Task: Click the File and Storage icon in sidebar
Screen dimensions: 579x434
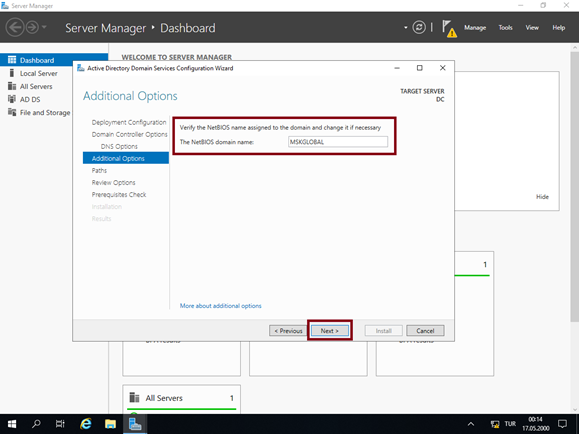Action: (12, 112)
